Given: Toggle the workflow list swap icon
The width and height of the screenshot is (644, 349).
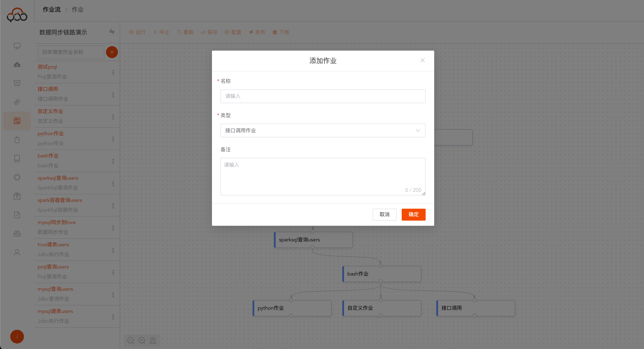Looking at the screenshot, I should pos(112,32).
